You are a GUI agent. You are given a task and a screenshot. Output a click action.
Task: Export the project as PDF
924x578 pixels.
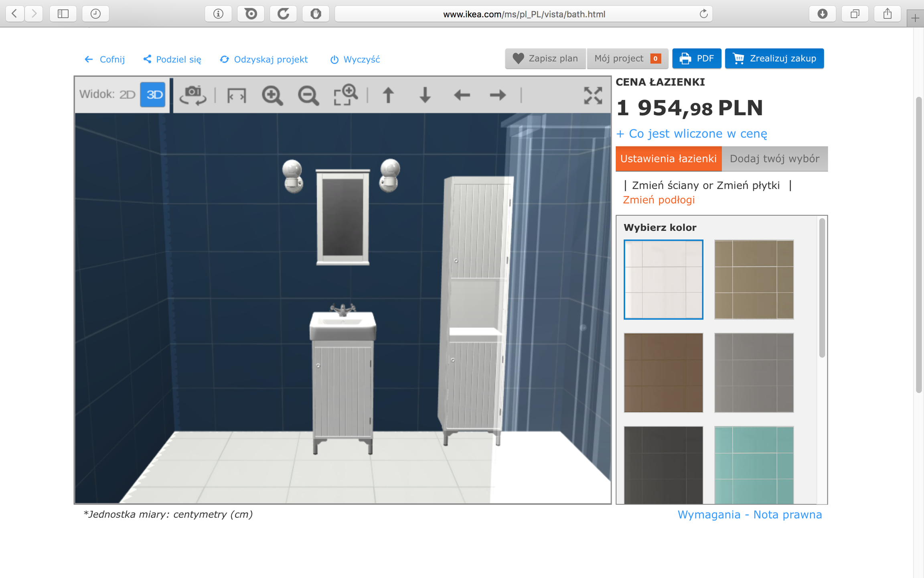[x=697, y=58]
